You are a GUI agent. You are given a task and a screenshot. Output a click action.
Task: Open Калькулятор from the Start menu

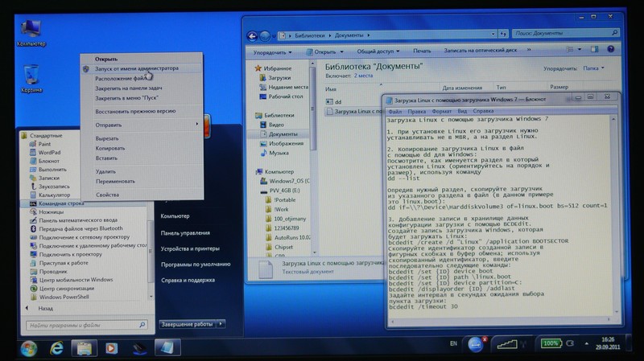[x=54, y=195]
